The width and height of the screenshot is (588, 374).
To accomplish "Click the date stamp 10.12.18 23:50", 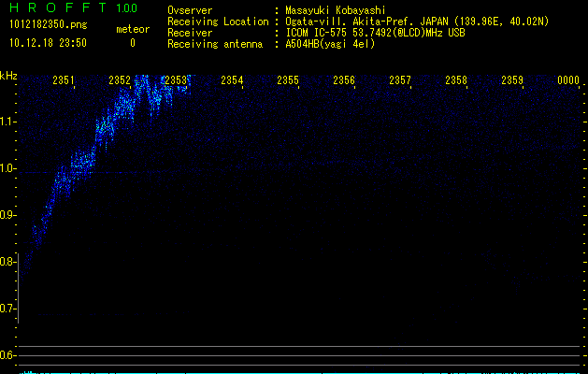I will tap(48, 43).
